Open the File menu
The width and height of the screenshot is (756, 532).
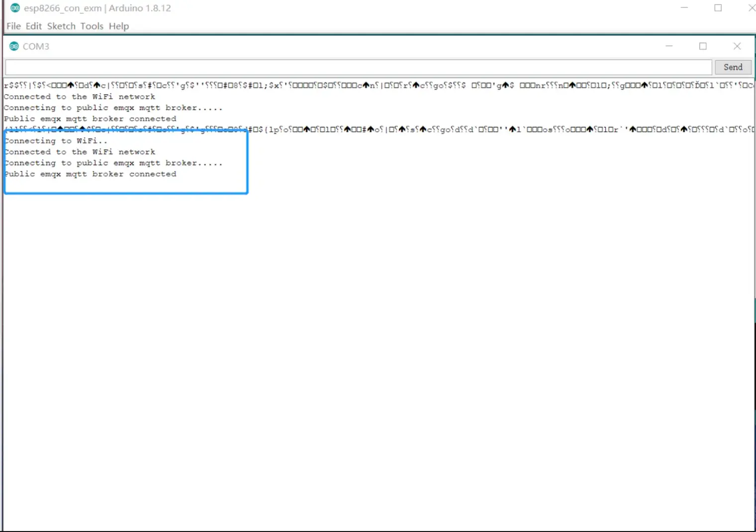13,26
